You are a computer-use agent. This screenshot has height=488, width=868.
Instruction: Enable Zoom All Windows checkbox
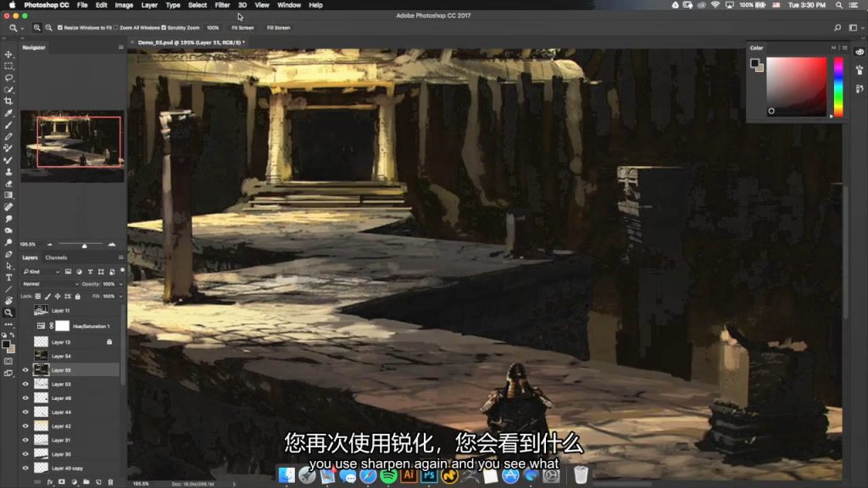115,28
